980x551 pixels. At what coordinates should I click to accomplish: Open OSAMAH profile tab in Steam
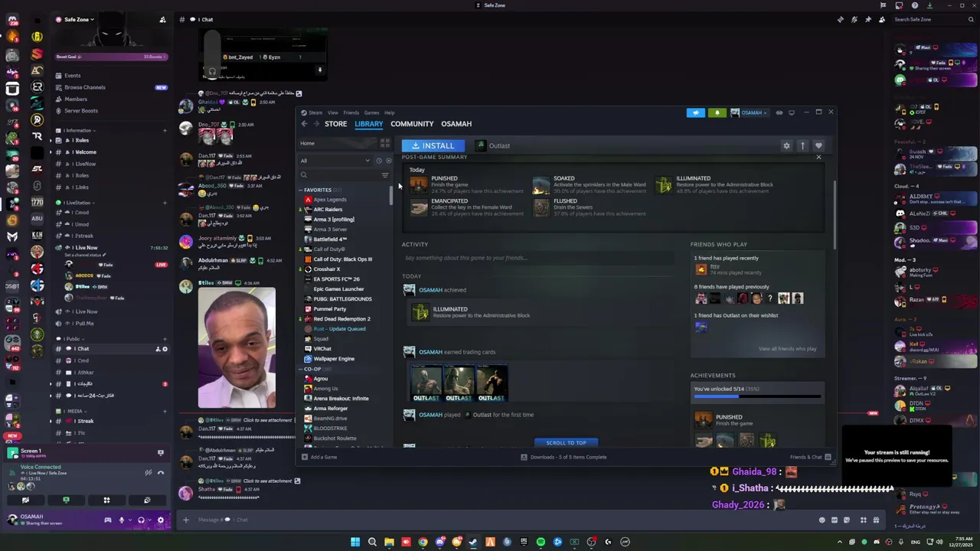pos(456,124)
